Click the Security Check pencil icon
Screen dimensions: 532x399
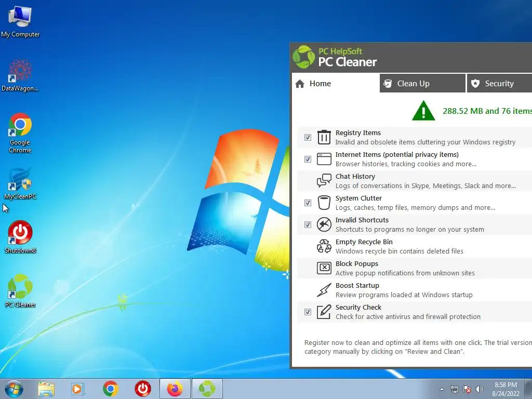click(324, 312)
